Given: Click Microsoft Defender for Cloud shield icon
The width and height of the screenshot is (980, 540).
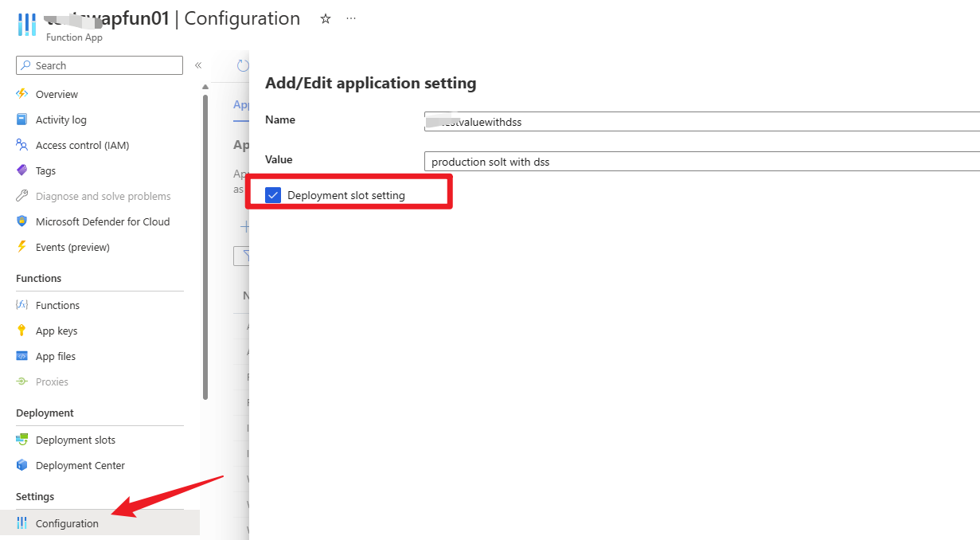Looking at the screenshot, I should pyautogui.click(x=22, y=221).
